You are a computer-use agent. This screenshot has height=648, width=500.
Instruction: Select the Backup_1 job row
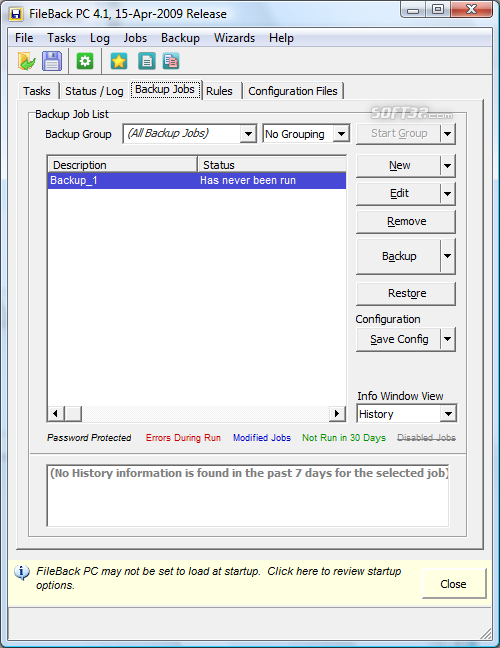[197, 181]
